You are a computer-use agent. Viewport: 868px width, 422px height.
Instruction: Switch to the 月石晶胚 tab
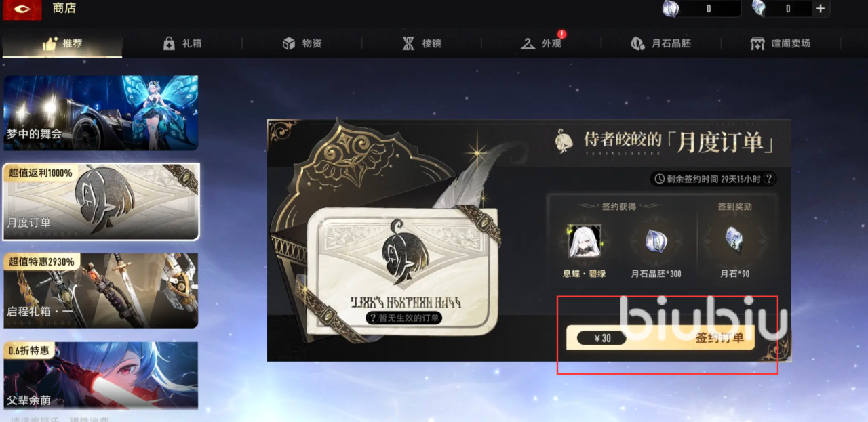tap(661, 43)
